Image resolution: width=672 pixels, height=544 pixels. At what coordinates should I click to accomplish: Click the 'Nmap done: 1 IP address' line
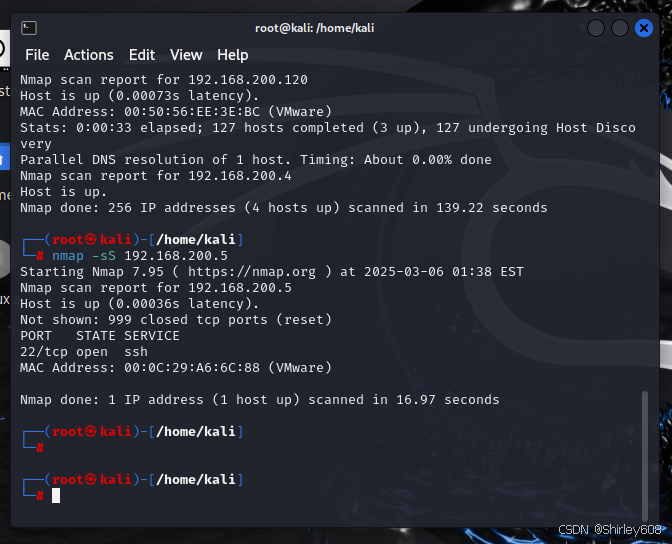260,400
